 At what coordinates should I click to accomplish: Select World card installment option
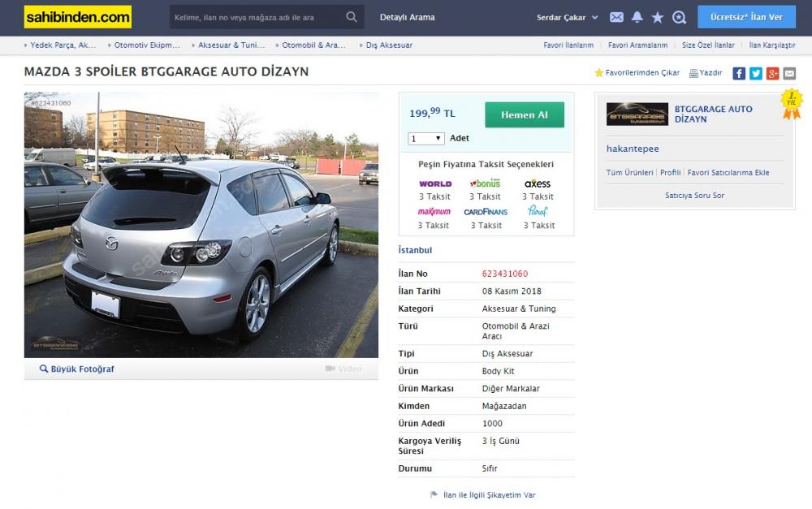tap(435, 183)
